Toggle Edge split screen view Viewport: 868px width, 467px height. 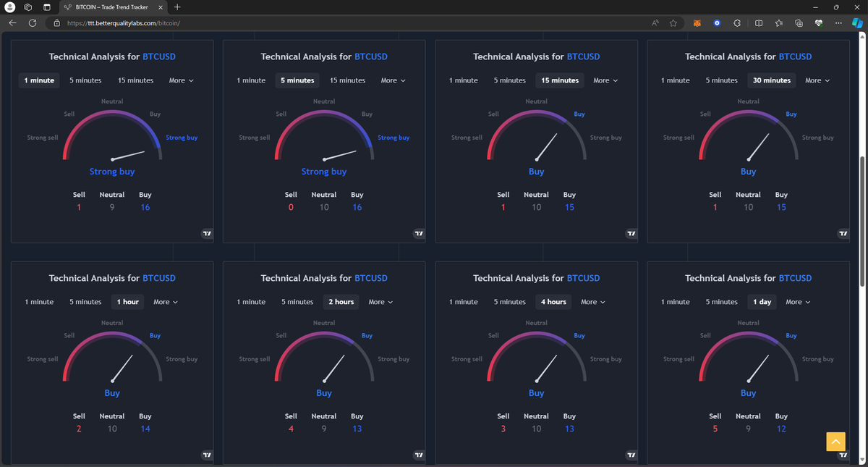[x=758, y=23]
